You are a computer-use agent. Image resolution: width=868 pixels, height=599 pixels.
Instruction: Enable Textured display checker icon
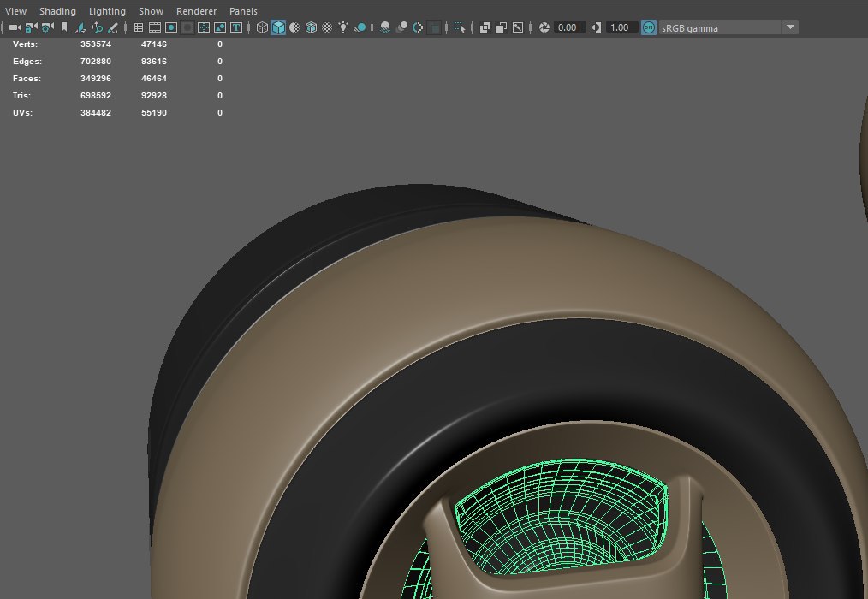[327, 27]
